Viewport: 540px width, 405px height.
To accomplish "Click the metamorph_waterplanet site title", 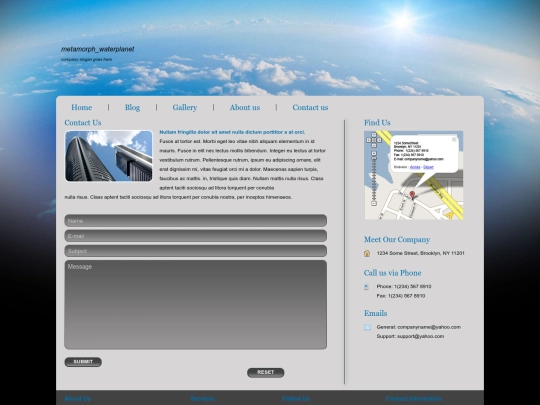I will [97, 49].
